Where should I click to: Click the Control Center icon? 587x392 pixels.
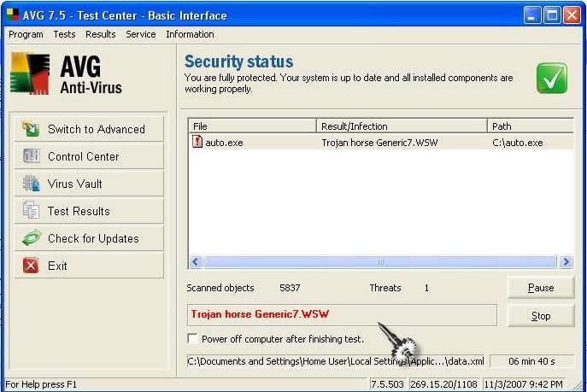31,156
